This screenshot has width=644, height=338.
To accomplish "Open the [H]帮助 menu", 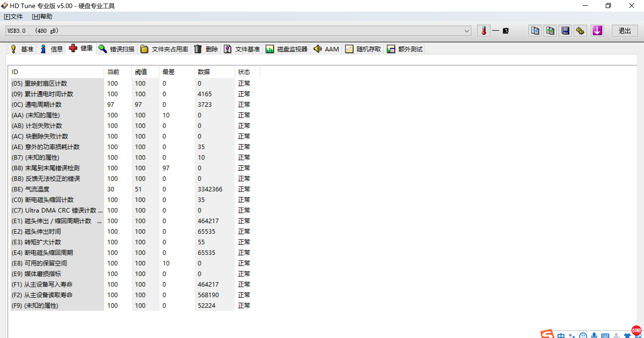I will tap(42, 17).
